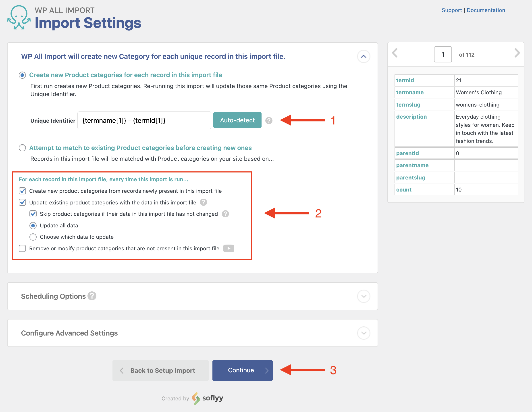Select Create new Product categories radio option
Image resolution: width=532 pixels, height=412 pixels.
coord(22,75)
